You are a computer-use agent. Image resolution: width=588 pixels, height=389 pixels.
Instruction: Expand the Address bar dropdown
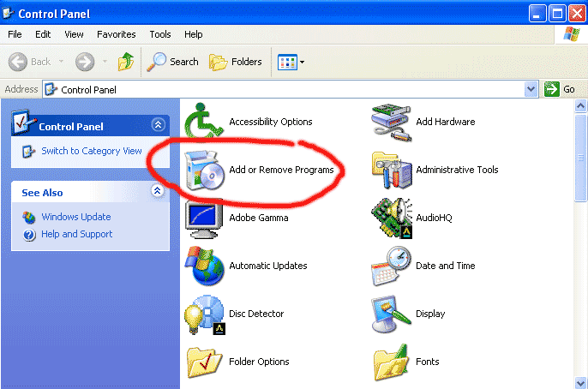pyautogui.click(x=531, y=90)
